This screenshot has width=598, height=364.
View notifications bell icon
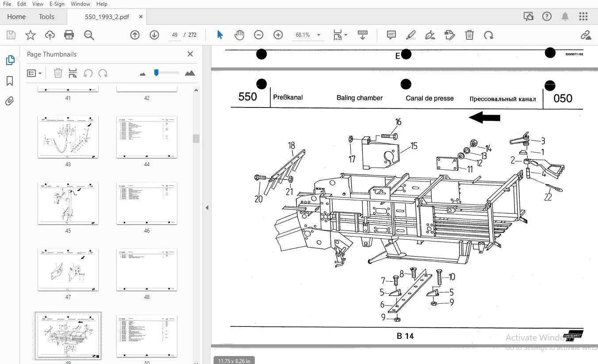pyautogui.click(x=565, y=17)
